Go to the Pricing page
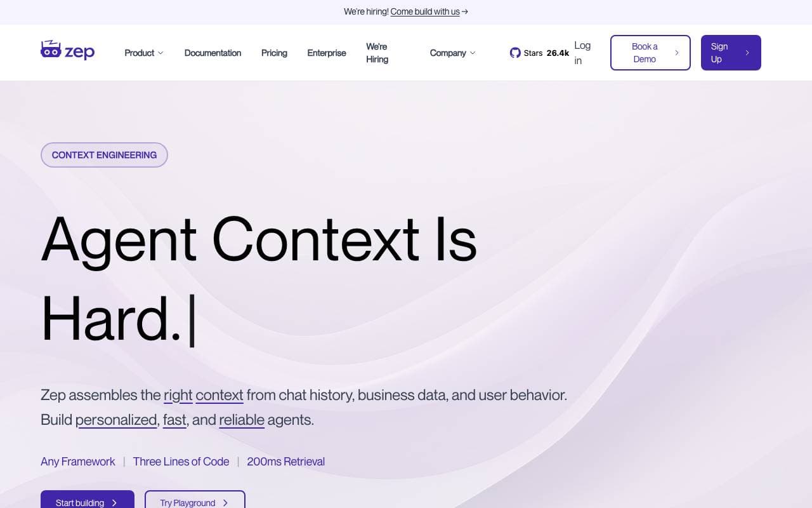Viewport: 812px width, 508px height. (274, 53)
